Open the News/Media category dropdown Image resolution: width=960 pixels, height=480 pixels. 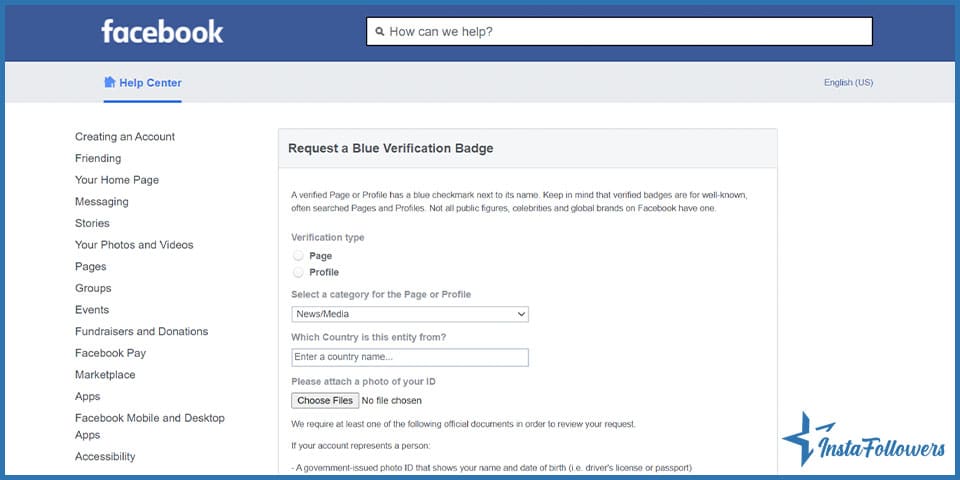pos(410,314)
